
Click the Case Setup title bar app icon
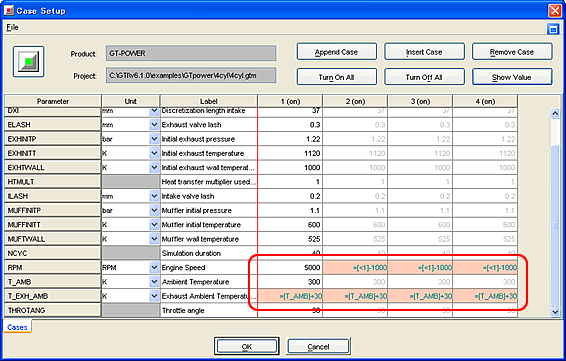9,10
